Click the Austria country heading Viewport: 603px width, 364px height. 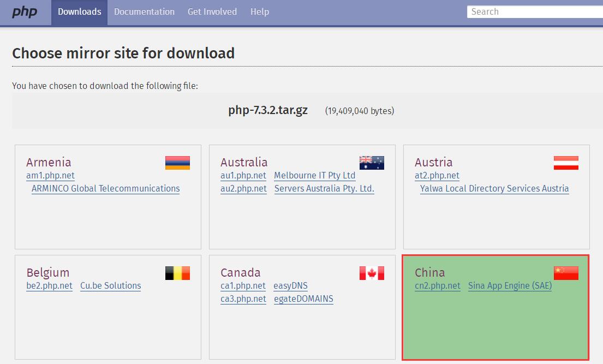(433, 163)
